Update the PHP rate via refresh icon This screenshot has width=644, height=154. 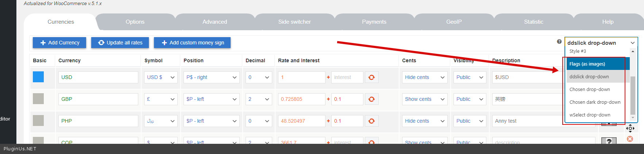[x=371, y=121]
